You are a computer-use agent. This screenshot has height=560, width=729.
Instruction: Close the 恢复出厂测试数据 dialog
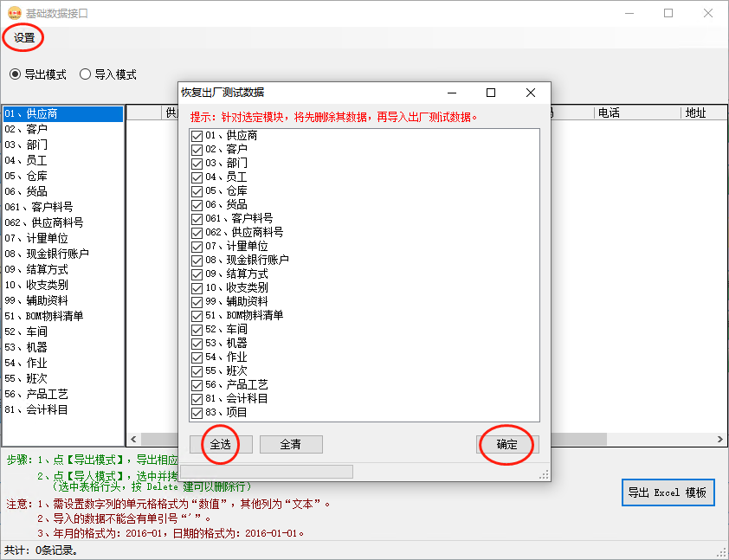[531, 93]
